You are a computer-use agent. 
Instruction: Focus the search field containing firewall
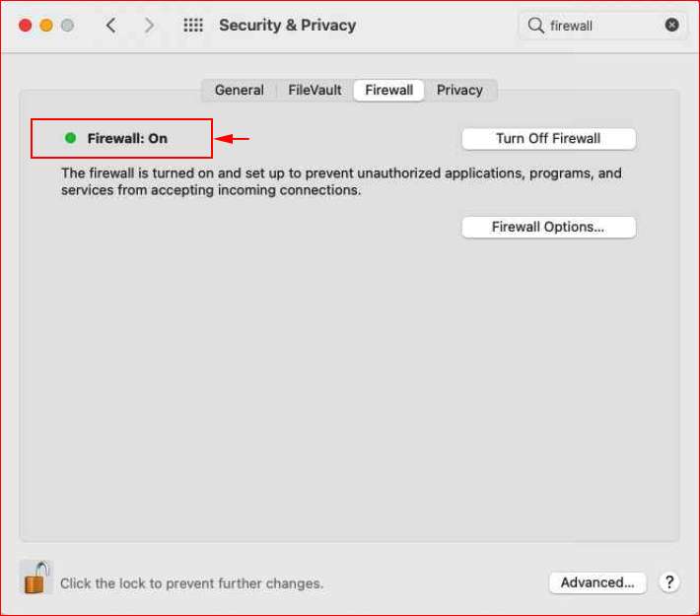(x=601, y=26)
